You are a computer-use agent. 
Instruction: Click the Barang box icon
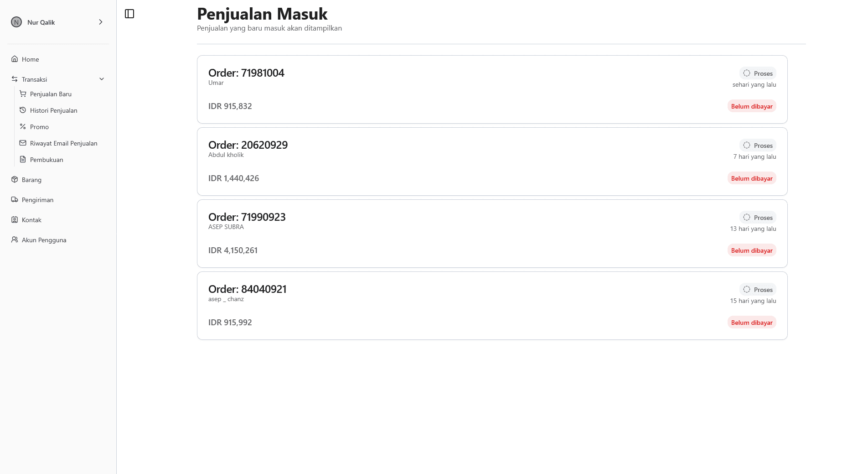(15, 179)
